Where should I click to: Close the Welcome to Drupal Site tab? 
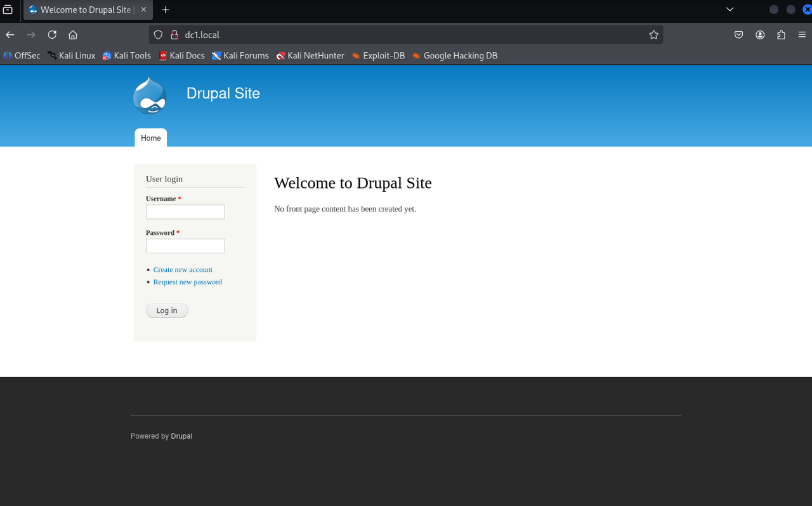143,10
